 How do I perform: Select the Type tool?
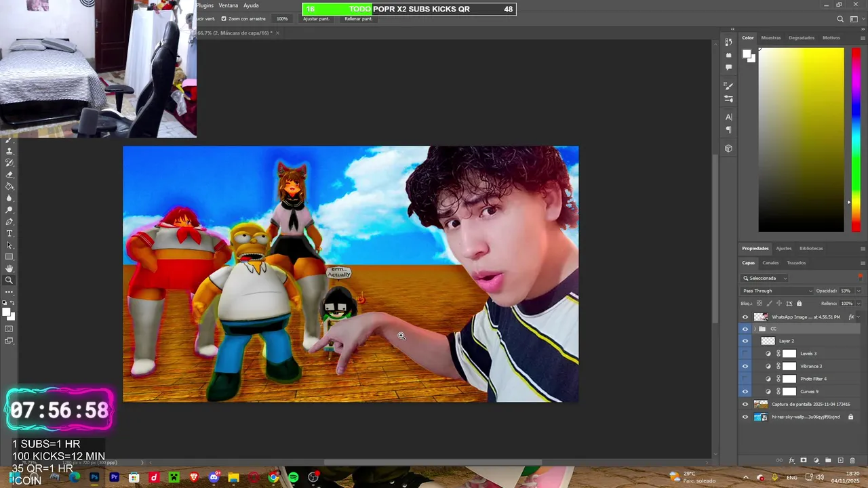pos(9,233)
